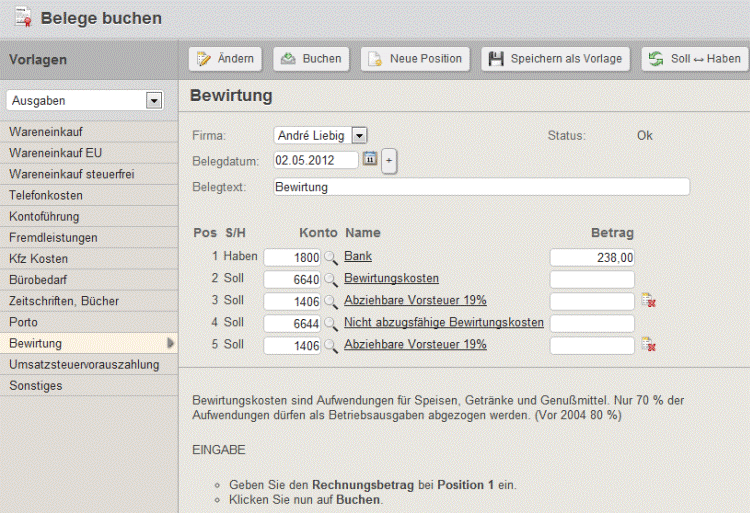Viewport: 750px width, 513px height.
Task: Select the Wareneinkauf template
Action: tap(89, 132)
